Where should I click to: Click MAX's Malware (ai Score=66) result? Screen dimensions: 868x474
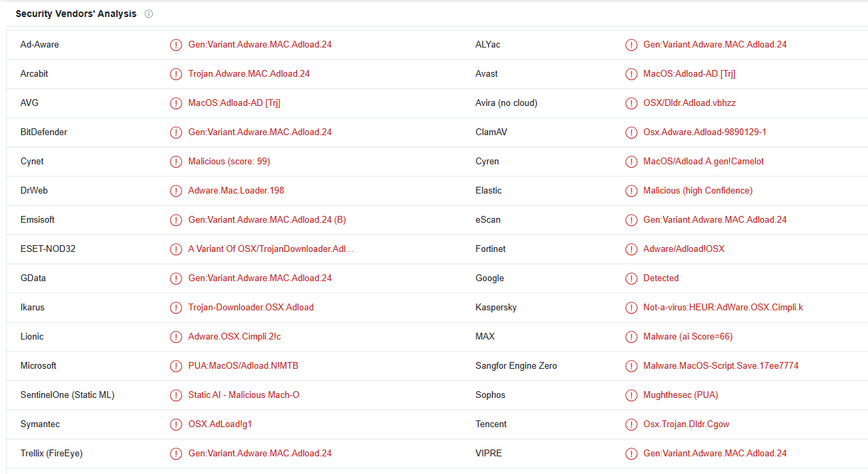688,337
